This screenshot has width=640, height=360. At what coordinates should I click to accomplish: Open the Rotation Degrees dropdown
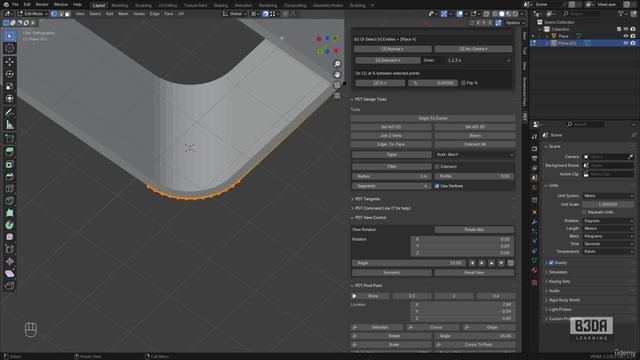[x=608, y=221]
